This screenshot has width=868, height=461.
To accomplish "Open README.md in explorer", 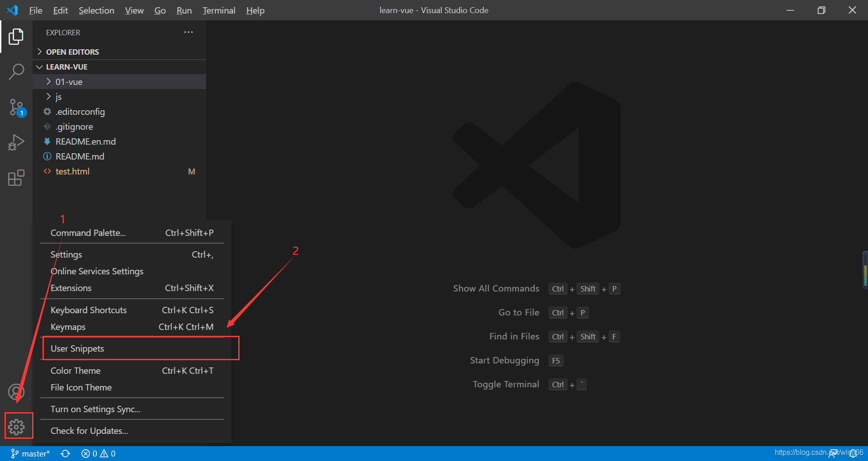I will tap(119, 156).
